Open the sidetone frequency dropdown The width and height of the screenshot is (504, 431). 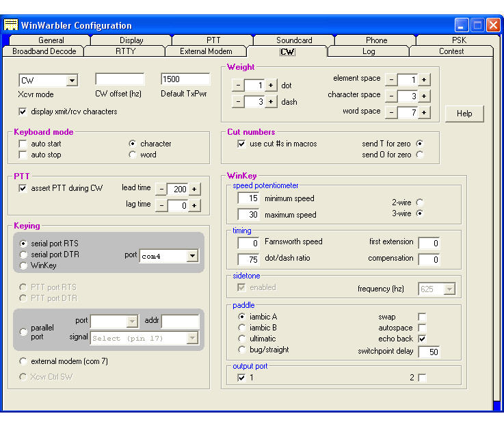coord(449,289)
